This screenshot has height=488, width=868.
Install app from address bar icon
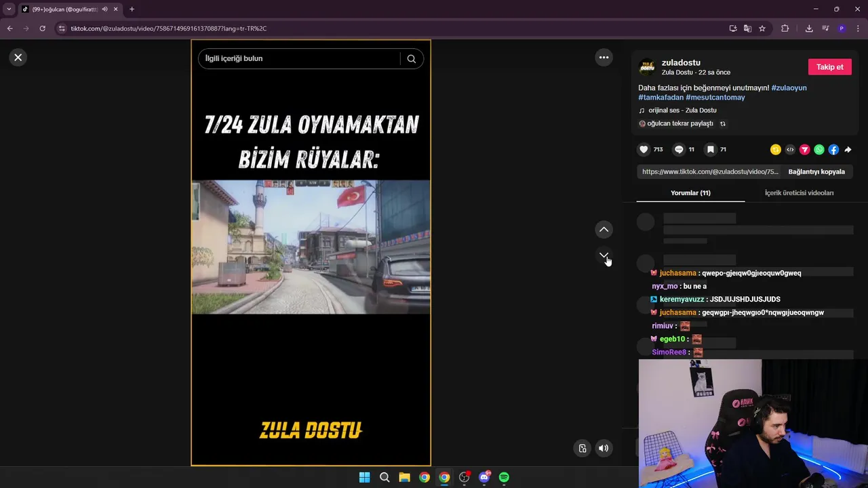(x=733, y=28)
